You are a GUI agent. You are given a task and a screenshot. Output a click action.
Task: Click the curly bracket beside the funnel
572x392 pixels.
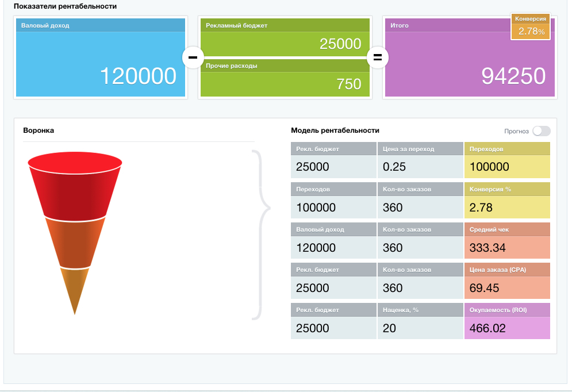pos(261,235)
